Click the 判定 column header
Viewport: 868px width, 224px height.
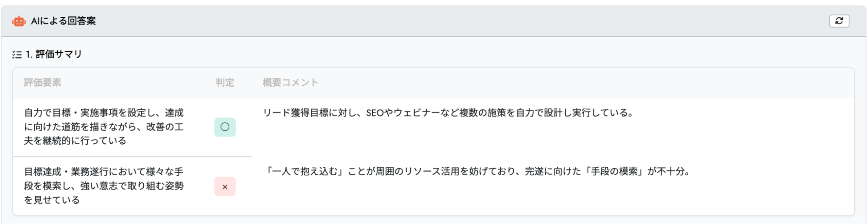pyautogui.click(x=225, y=82)
